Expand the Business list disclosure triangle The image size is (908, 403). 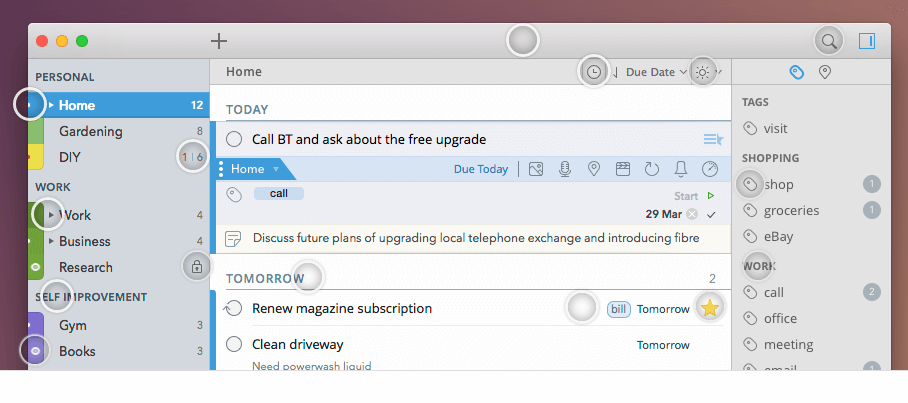pyautogui.click(x=51, y=241)
